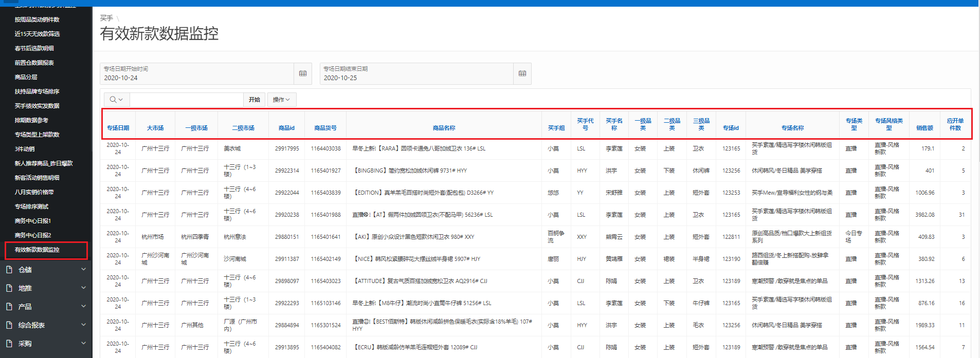The width and height of the screenshot is (980, 358).
Task: Sort by 专场类型 column header
Action: point(854,124)
